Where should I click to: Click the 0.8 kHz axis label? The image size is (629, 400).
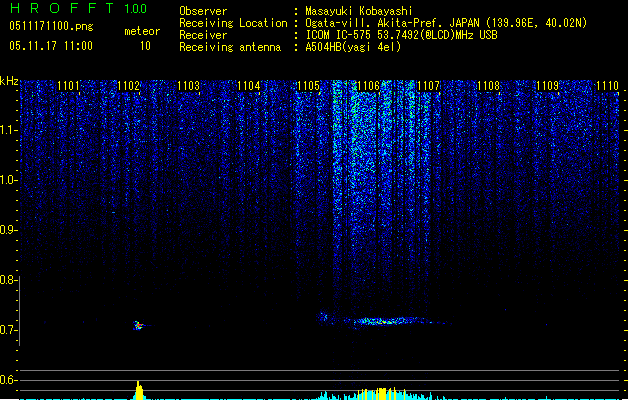(8, 280)
